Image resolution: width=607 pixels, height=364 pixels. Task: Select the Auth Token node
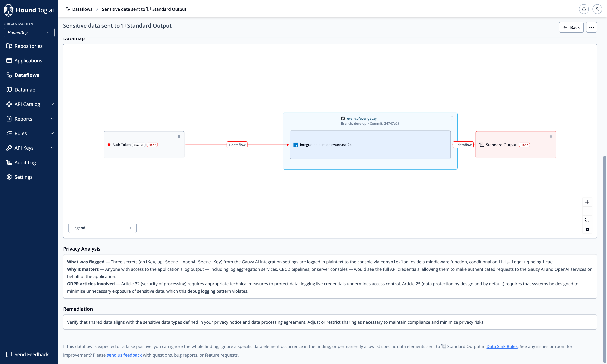point(144,145)
